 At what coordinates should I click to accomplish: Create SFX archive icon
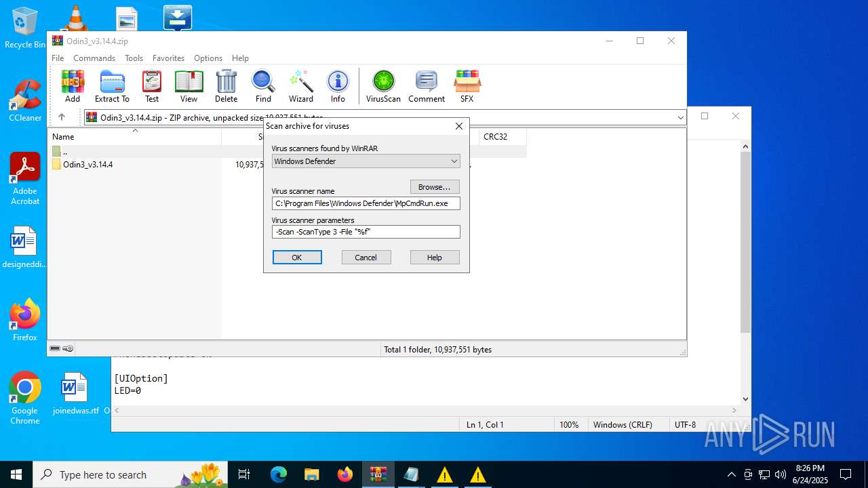click(x=467, y=86)
